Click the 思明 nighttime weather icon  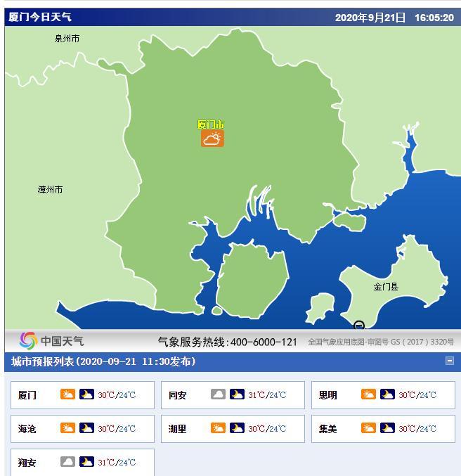point(387,394)
